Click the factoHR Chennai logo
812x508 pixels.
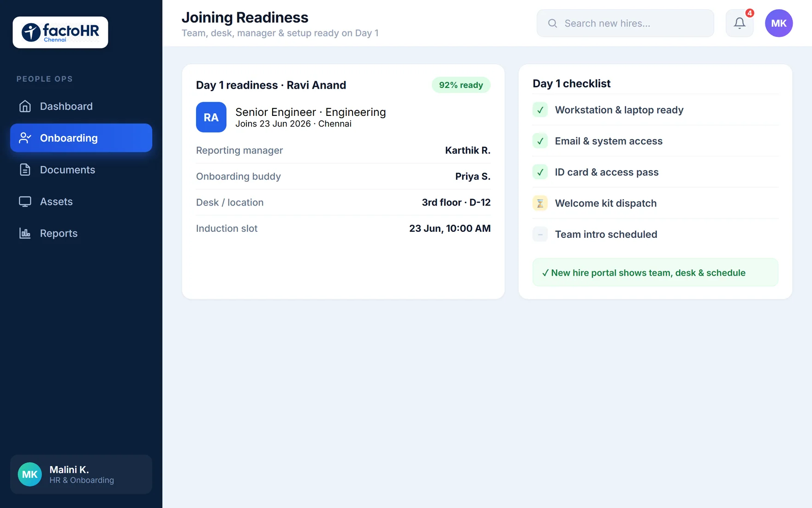[x=60, y=32]
